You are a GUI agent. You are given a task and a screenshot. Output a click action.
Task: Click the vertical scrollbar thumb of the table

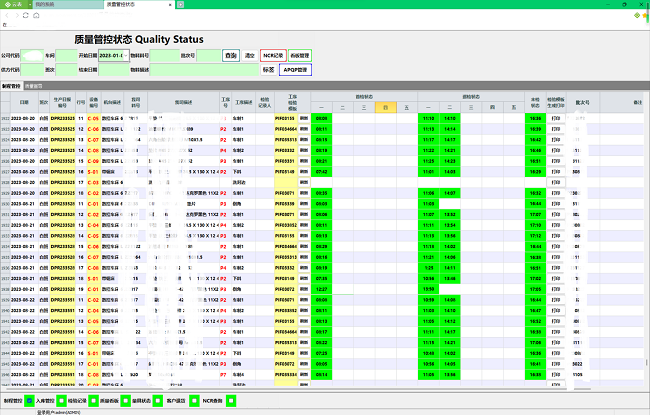(647, 362)
